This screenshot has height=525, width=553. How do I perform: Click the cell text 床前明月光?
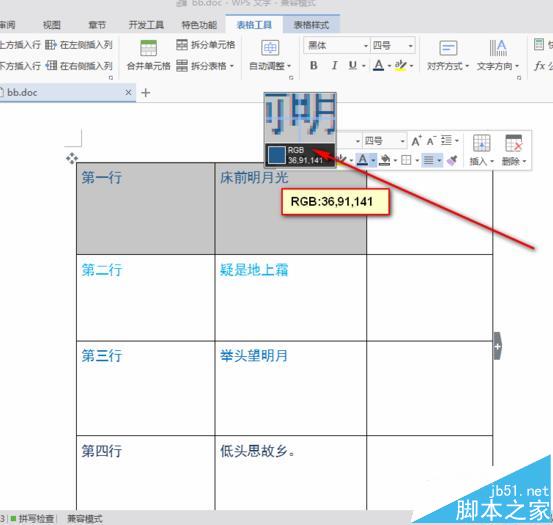pos(254,178)
